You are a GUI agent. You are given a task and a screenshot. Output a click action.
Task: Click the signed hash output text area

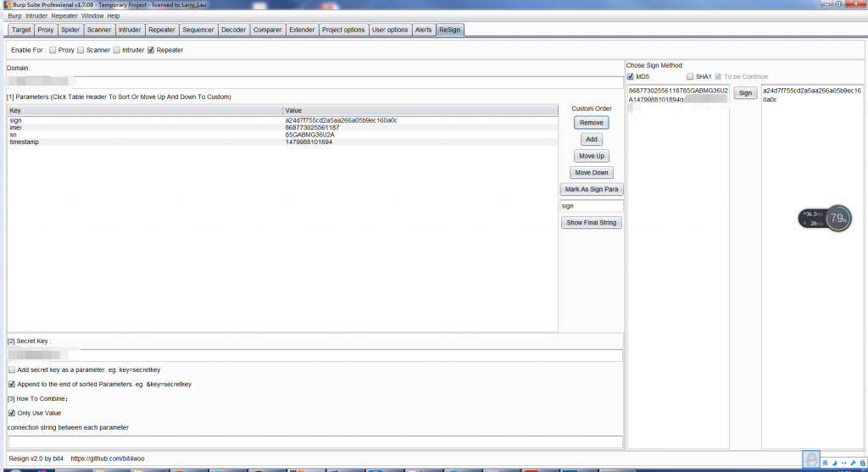click(x=812, y=267)
